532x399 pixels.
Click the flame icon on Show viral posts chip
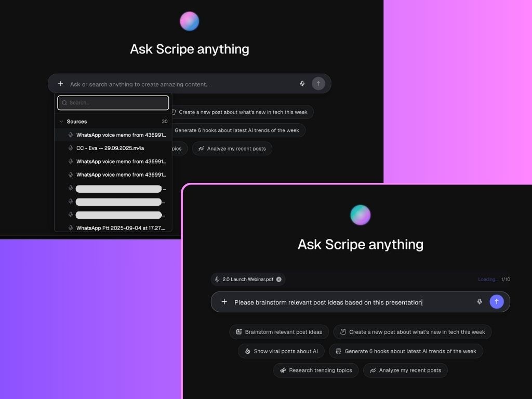(247, 351)
